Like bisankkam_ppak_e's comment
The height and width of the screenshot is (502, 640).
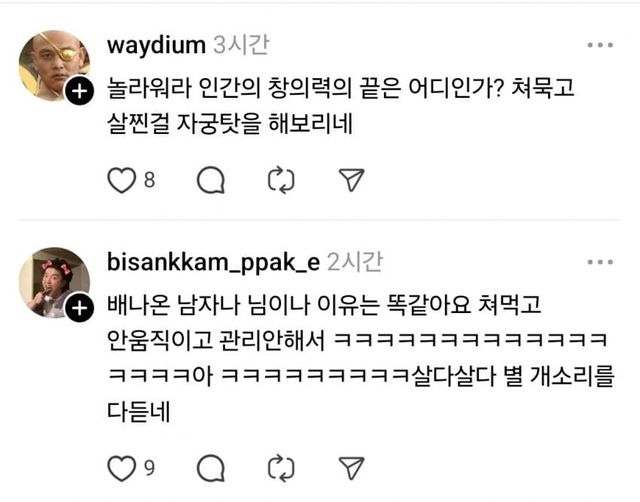click(x=121, y=468)
